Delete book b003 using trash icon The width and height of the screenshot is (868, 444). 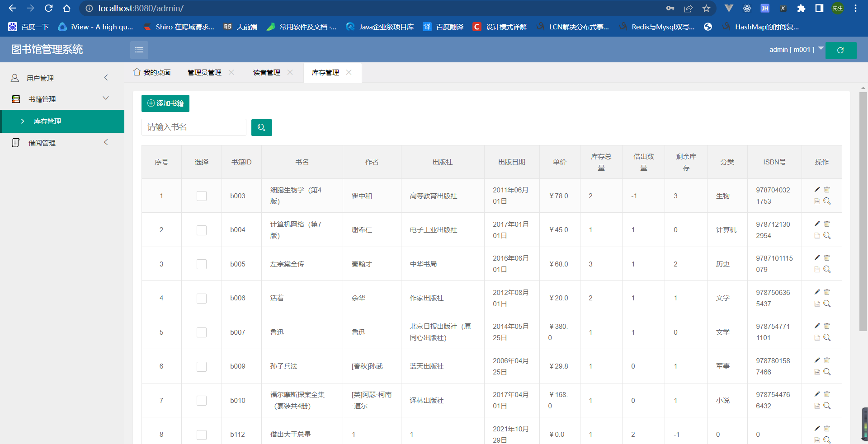pos(827,190)
